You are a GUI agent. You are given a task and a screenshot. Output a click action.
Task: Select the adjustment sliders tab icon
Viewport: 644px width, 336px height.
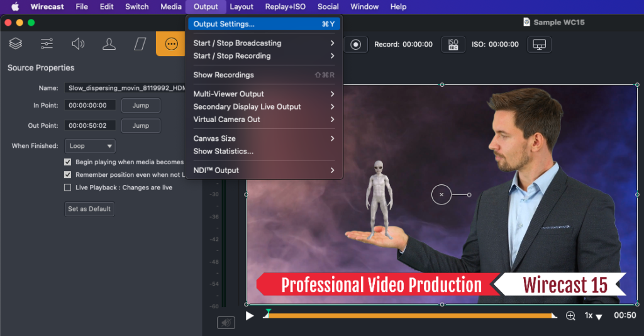tap(47, 43)
